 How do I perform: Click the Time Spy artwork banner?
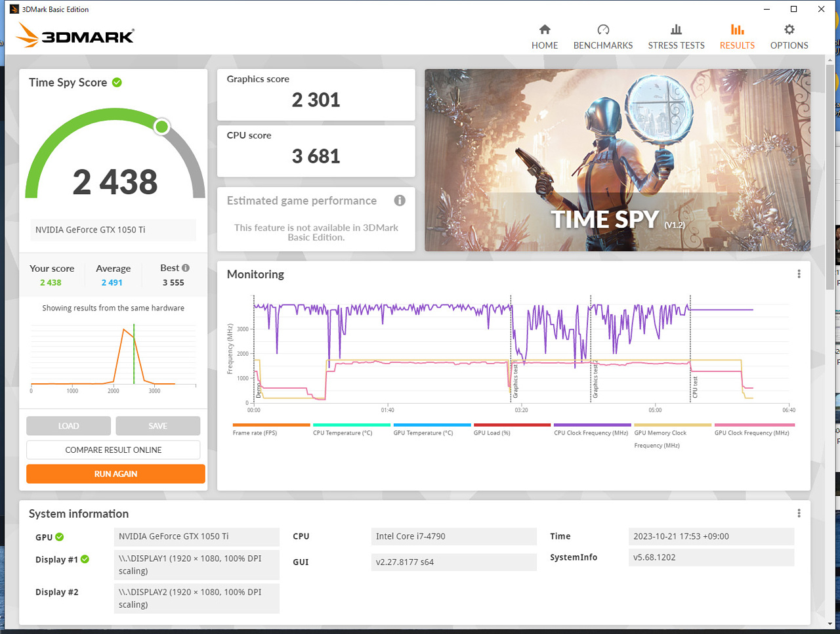[x=618, y=160]
